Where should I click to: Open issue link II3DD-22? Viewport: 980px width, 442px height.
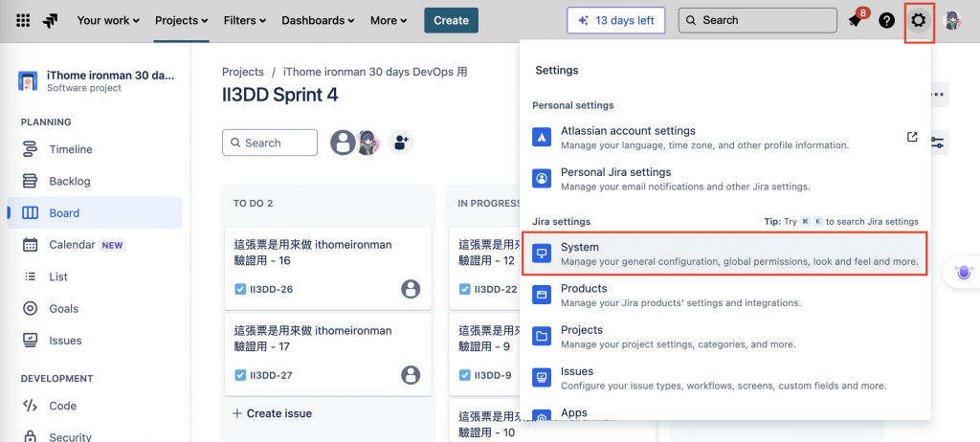click(497, 290)
